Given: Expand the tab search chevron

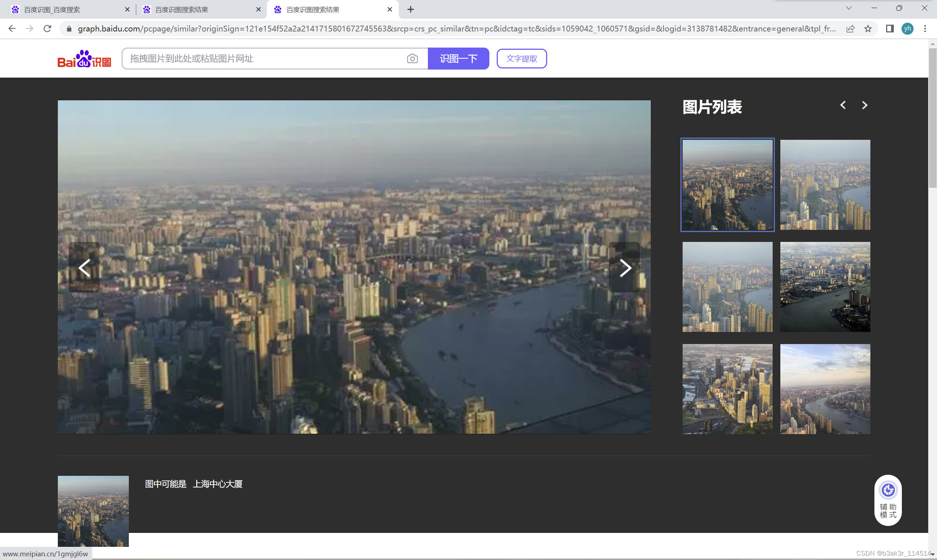Looking at the screenshot, I should pos(849,8).
